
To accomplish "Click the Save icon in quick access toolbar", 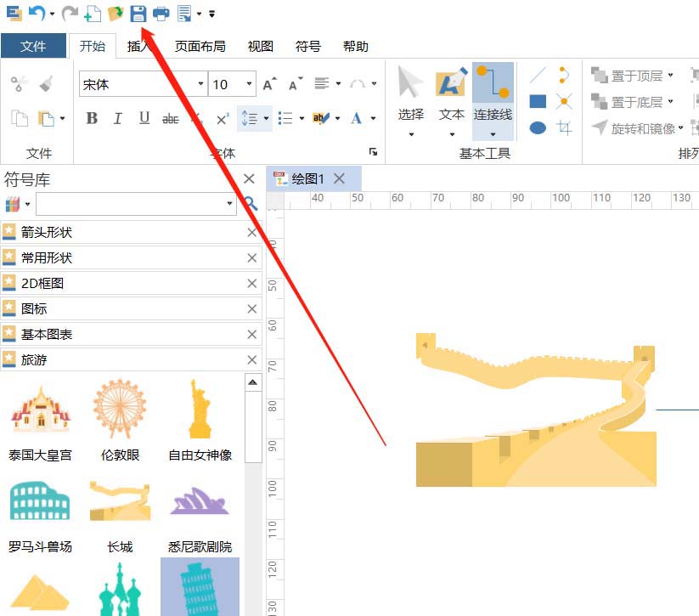I will pos(138,13).
